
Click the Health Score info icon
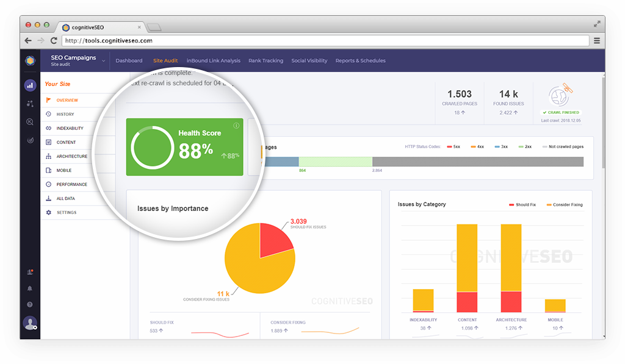coord(236,125)
